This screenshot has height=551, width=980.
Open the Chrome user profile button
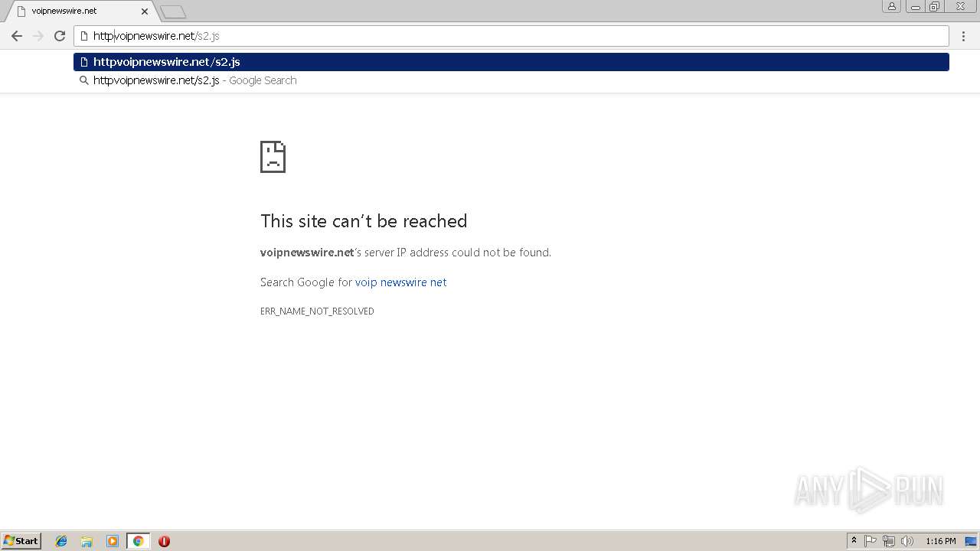coord(891,6)
